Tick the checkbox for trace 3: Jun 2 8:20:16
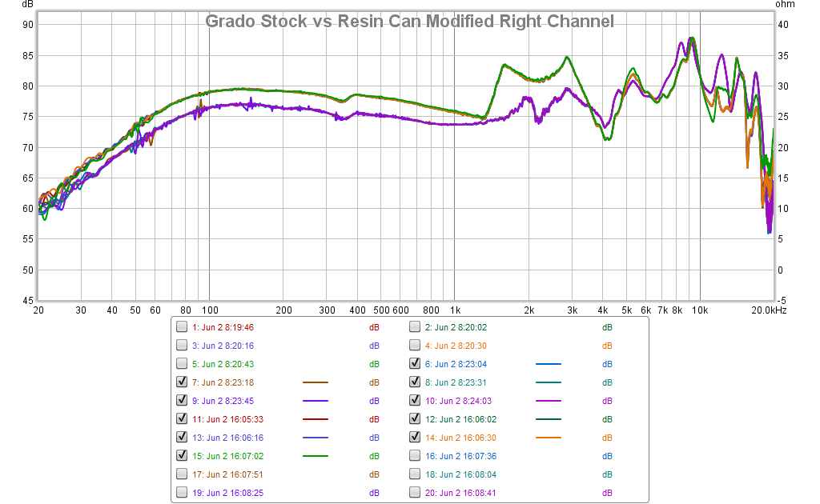 [182, 346]
